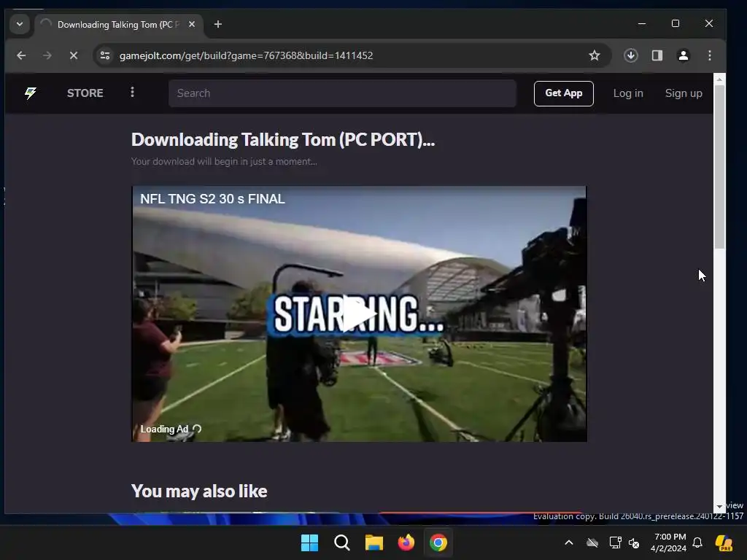Expand the tab search dropdown
Viewport: 747px width, 560px height.
[20, 24]
